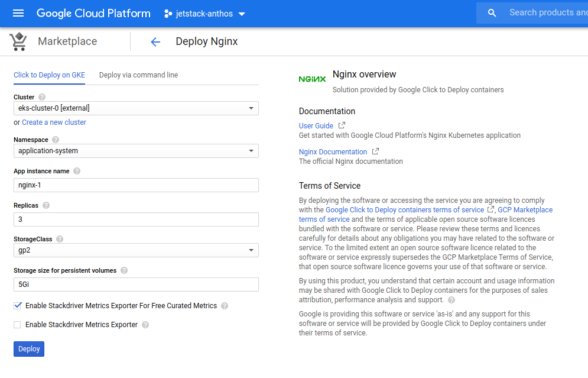This screenshot has height=378, width=588.
Task: Click the search magnifier icon
Action: coord(492,12)
